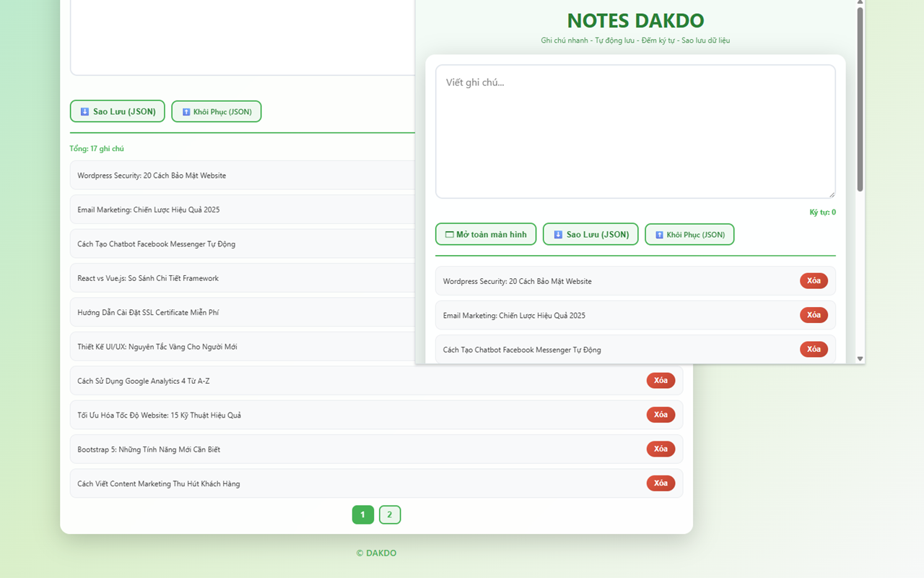The image size is (924, 578).
Task: Delete the Bootstrap 5 note
Action: pyautogui.click(x=661, y=449)
